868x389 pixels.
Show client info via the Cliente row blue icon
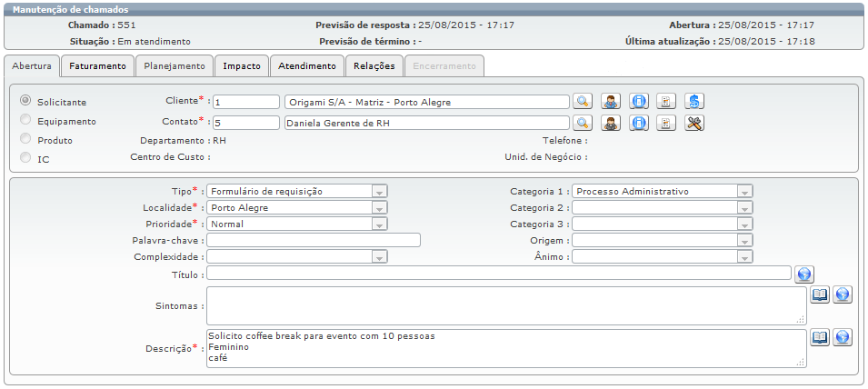point(639,101)
